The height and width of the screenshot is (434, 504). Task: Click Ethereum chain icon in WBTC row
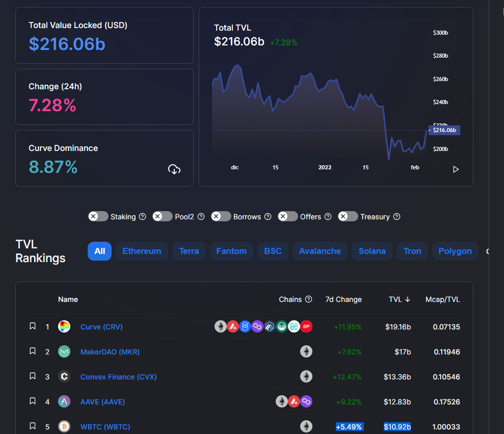tap(306, 426)
